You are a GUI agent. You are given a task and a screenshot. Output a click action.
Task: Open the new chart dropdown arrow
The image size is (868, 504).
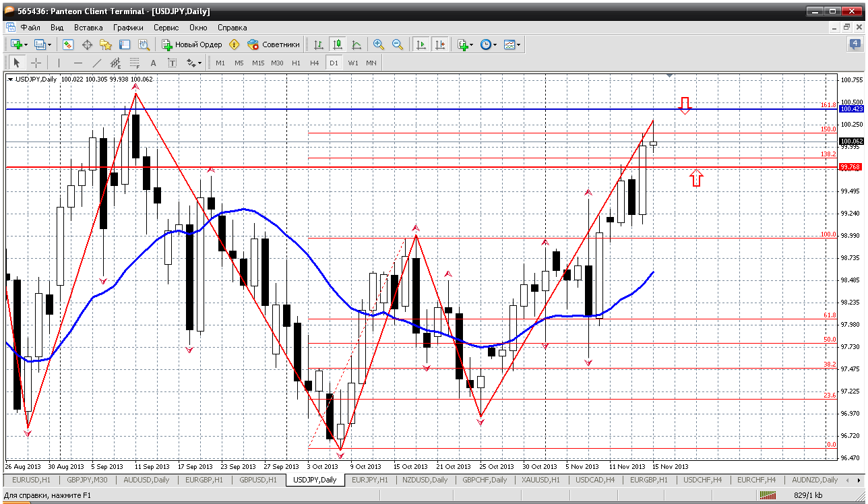coord(26,44)
